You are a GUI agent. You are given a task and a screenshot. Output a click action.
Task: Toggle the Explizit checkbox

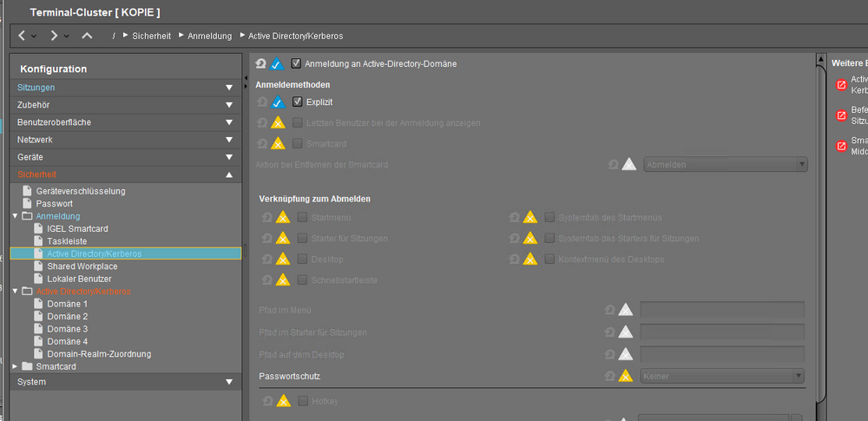pos(297,102)
